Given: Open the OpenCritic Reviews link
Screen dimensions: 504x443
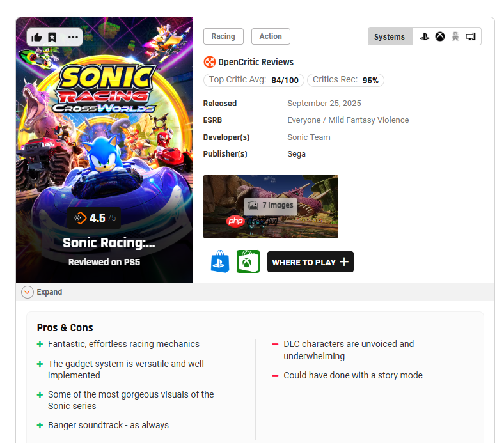Looking at the screenshot, I should pos(256,62).
